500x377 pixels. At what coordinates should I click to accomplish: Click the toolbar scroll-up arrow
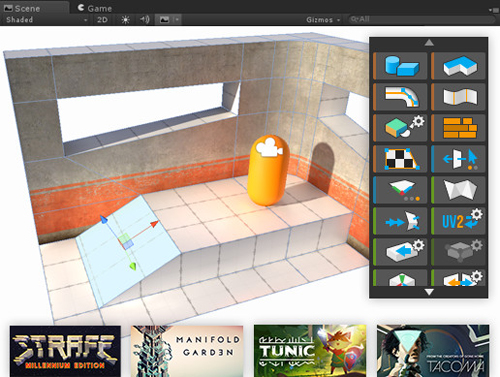(x=429, y=42)
